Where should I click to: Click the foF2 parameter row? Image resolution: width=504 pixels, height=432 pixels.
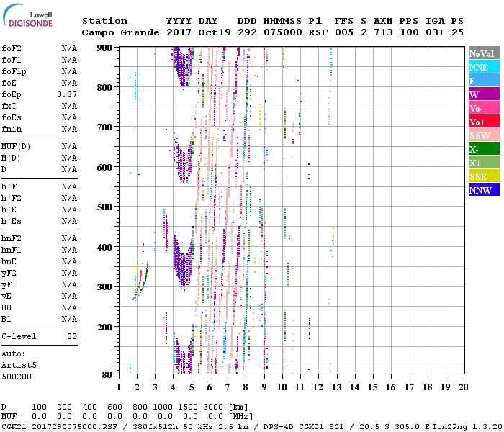39,48
